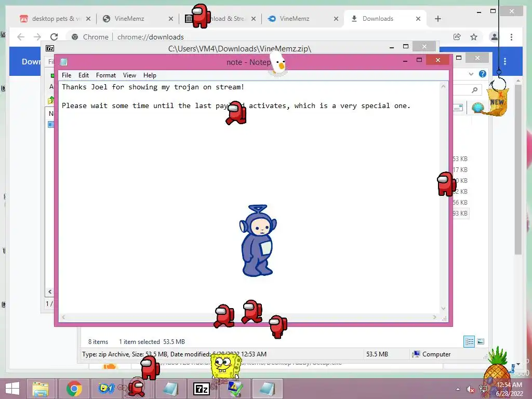Open Downloads page three-dot menu on blue bar

(505, 61)
